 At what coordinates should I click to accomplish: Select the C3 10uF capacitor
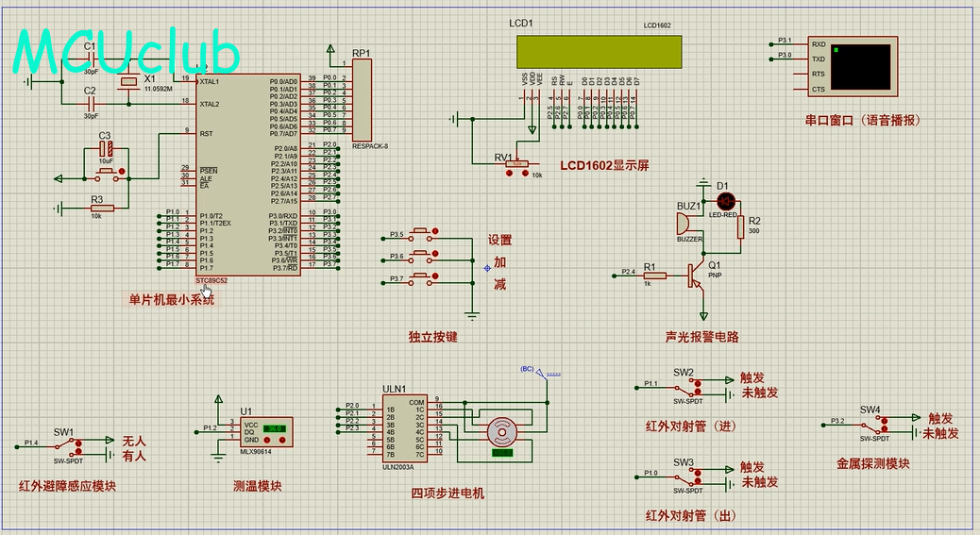107,149
